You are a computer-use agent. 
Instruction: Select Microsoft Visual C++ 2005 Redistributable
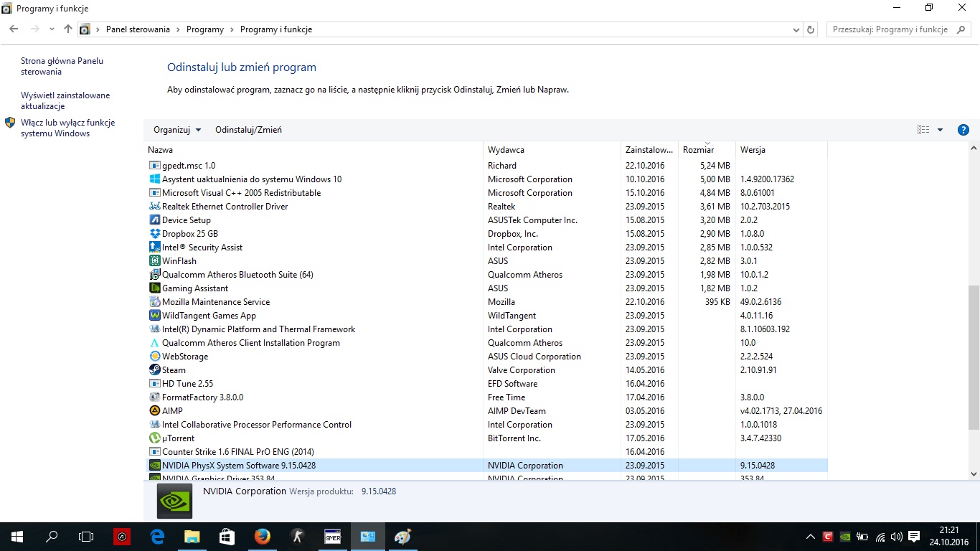coord(486,193)
